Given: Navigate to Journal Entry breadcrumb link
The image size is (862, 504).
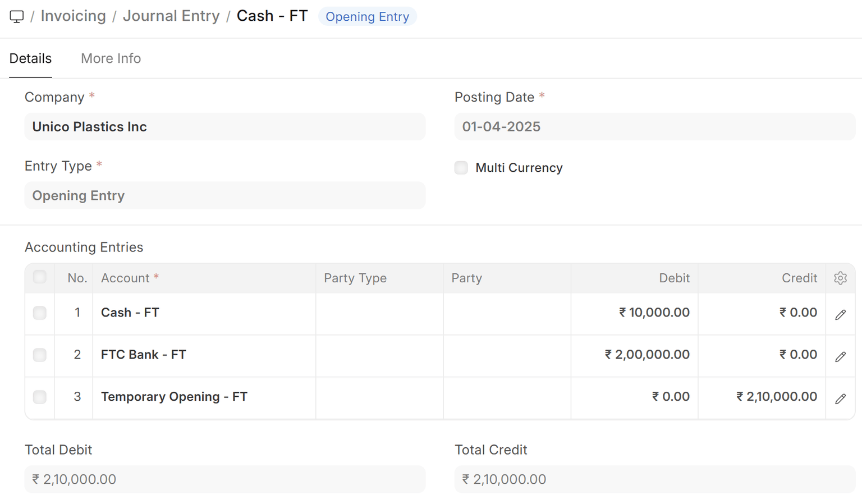Looking at the screenshot, I should pos(171,16).
